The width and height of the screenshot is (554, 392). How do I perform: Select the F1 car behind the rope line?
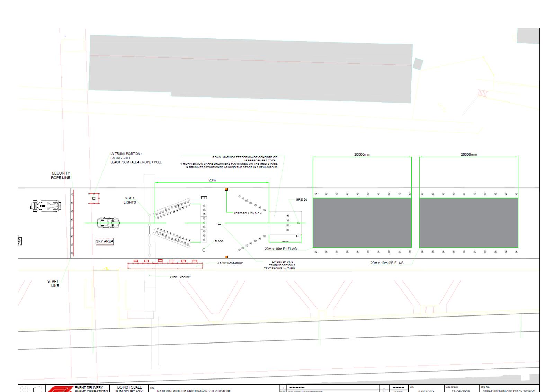(x=46, y=206)
